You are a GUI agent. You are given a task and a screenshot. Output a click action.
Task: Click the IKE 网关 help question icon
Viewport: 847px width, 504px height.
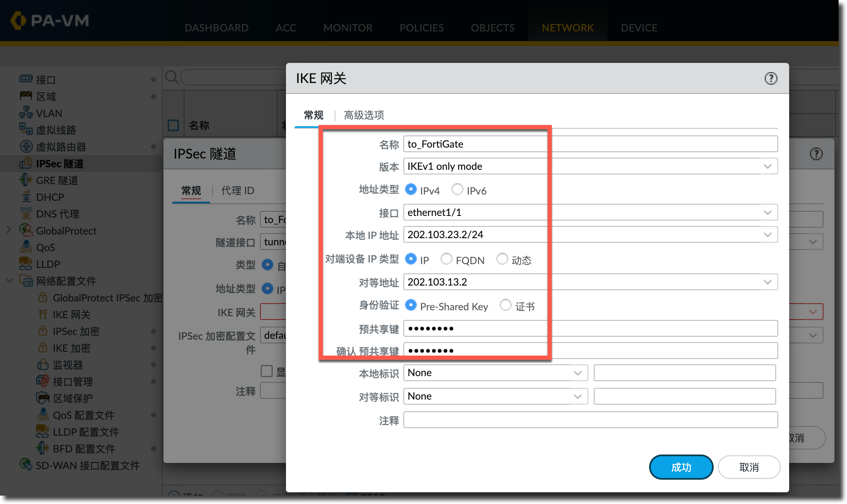point(771,78)
